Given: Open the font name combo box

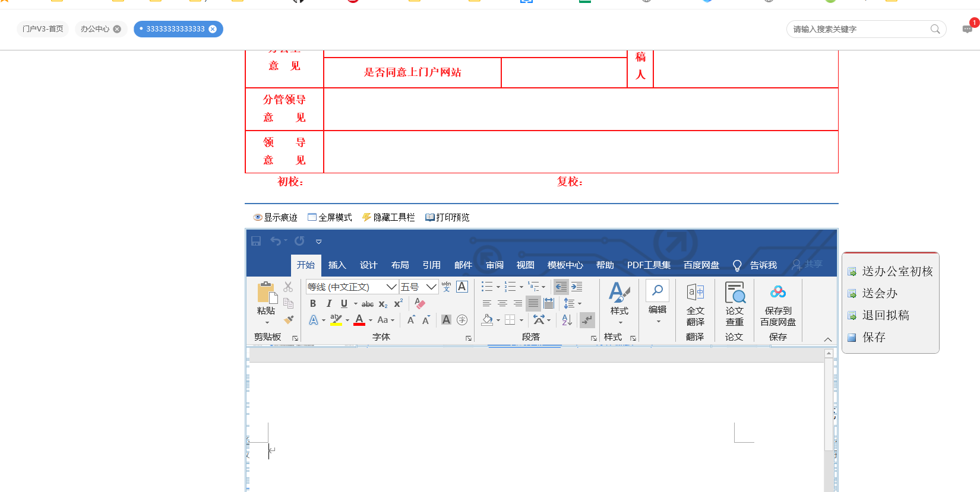Looking at the screenshot, I should coord(352,287).
